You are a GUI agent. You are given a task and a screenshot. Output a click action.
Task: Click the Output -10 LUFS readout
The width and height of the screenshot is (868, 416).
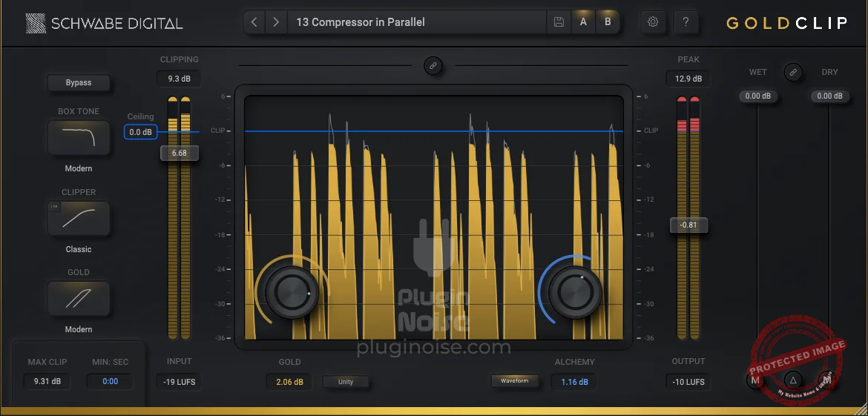[688, 382]
